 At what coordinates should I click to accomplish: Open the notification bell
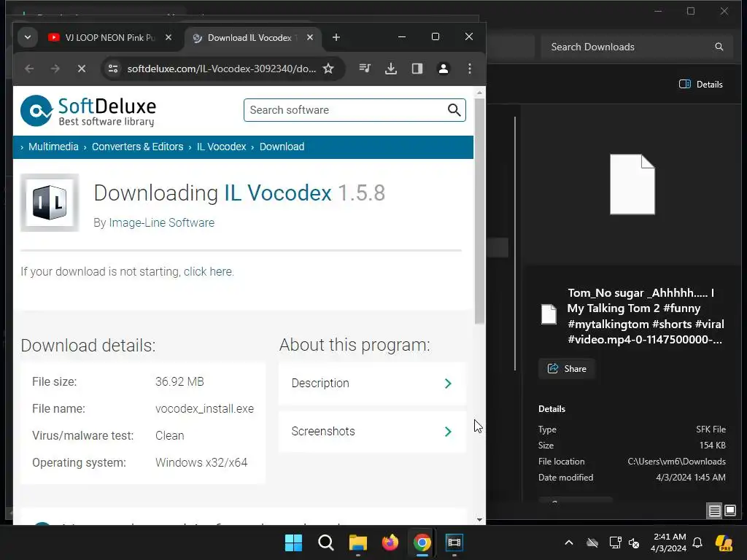coord(697,542)
